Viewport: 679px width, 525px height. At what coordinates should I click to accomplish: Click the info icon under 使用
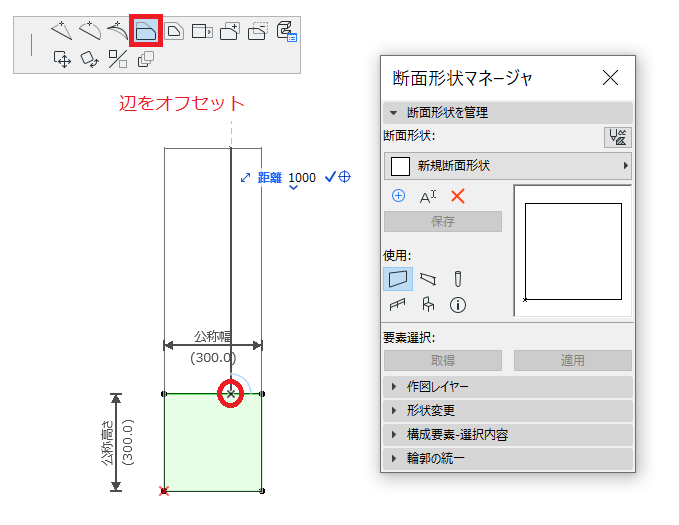click(458, 305)
